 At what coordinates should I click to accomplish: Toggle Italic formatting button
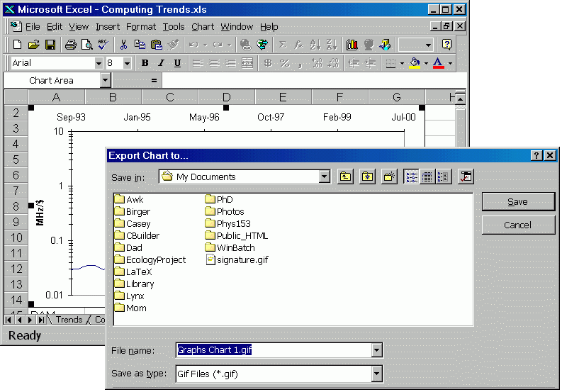click(x=162, y=63)
